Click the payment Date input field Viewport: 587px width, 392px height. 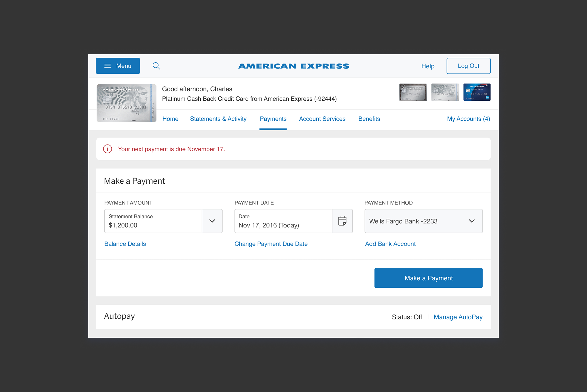point(283,221)
